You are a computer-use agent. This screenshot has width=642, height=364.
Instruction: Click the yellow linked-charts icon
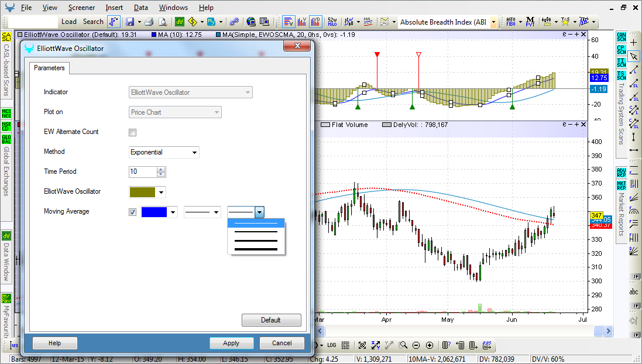coord(193,22)
